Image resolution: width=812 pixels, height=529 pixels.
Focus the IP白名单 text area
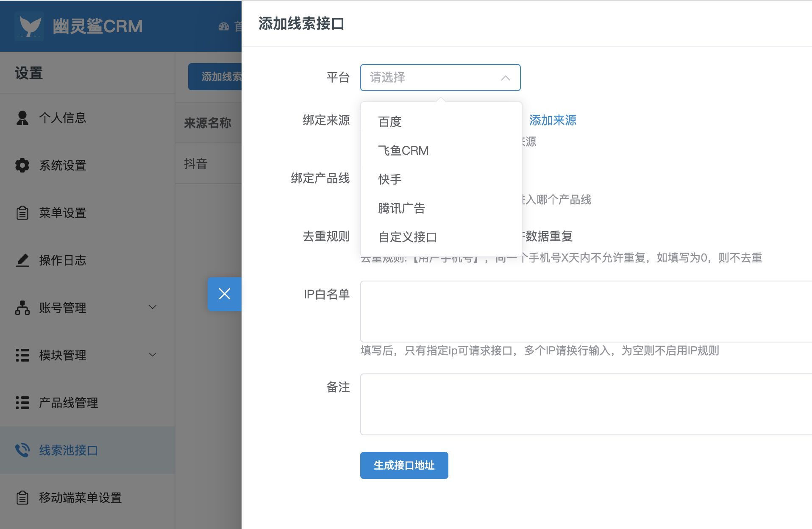coord(586,312)
